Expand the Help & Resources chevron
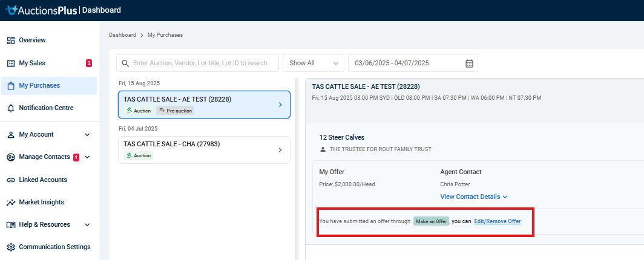The width and height of the screenshot is (644, 260). 87,225
